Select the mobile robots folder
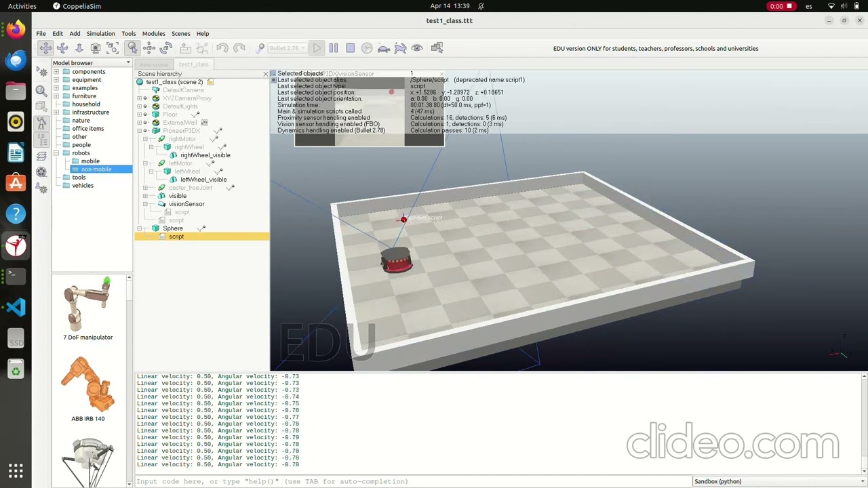868x488 pixels. click(x=90, y=161)
